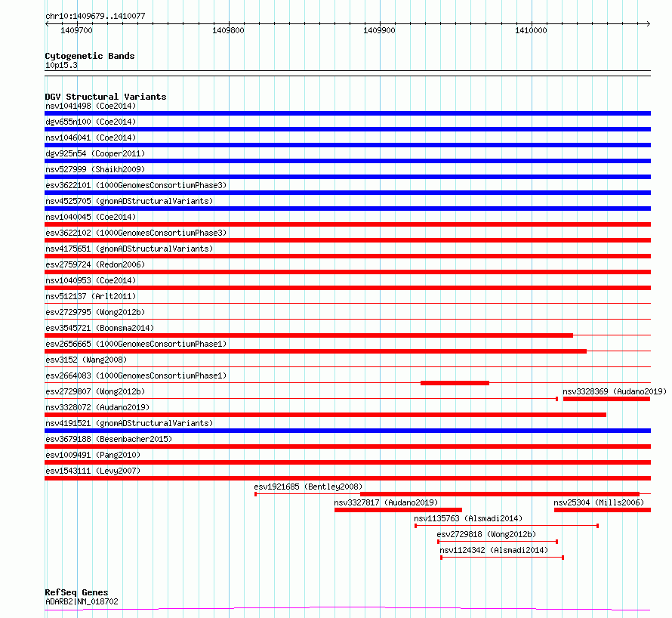Open the dgv925n54 (Cooper2011) variant
This screenshot has width=672, height=618.
95,153
